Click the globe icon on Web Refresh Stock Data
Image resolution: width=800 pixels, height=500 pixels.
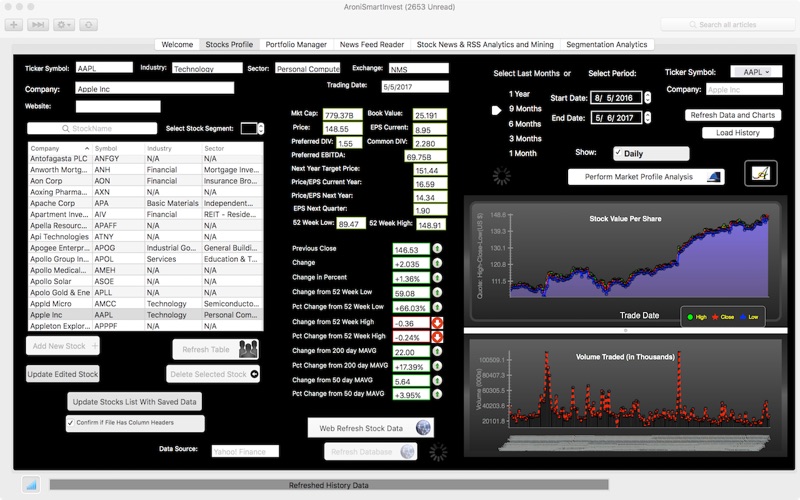coord(423,428)
